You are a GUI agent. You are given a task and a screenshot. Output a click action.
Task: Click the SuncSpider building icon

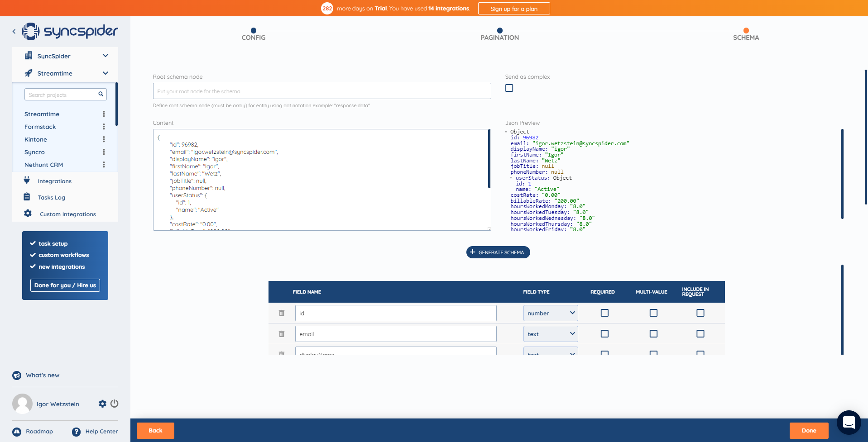point(29,56)
